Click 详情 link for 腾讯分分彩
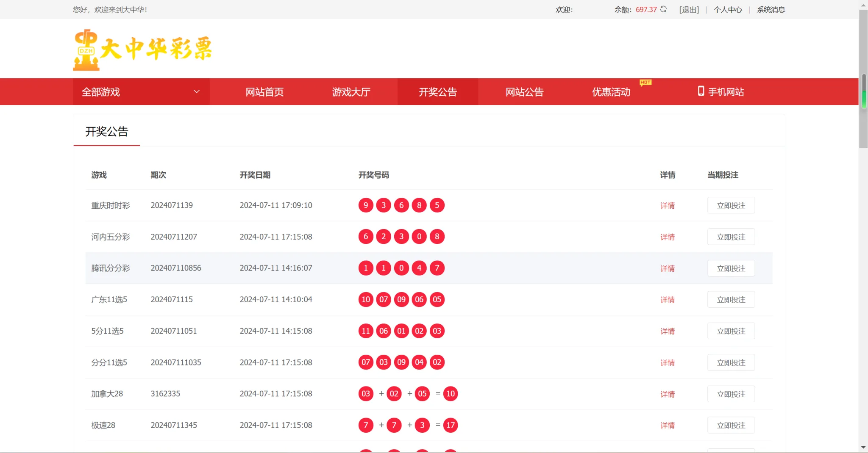 668,268
